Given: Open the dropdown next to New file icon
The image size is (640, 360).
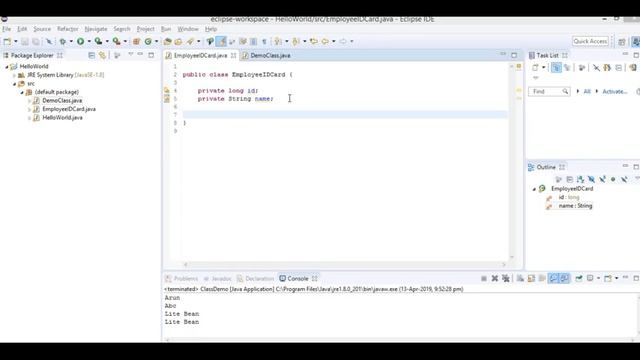Looking at the screenshot, I should point(16,41).
